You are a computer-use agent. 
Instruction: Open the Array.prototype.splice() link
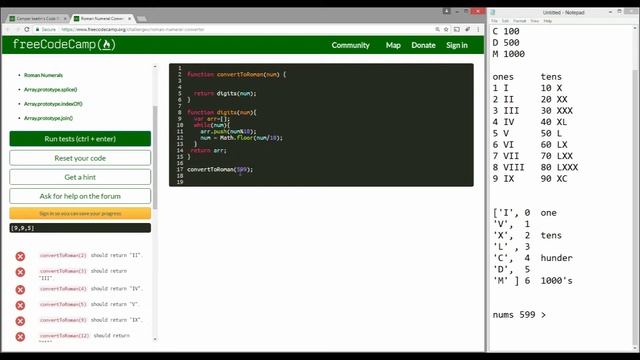tap(51, 89)
